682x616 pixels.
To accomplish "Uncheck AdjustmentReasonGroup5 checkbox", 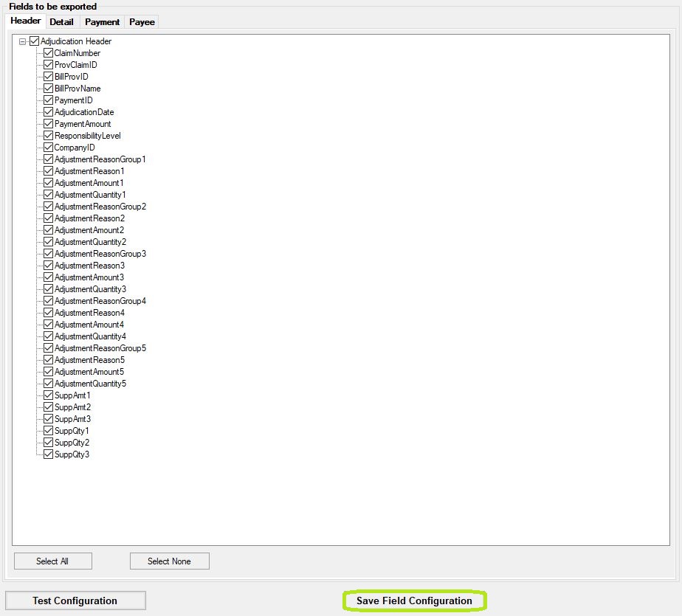I will click(x=48, y=348).
